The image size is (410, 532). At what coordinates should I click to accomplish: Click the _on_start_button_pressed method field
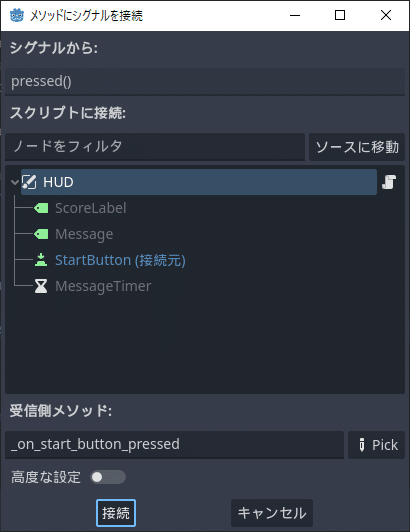tap(174, 445)
